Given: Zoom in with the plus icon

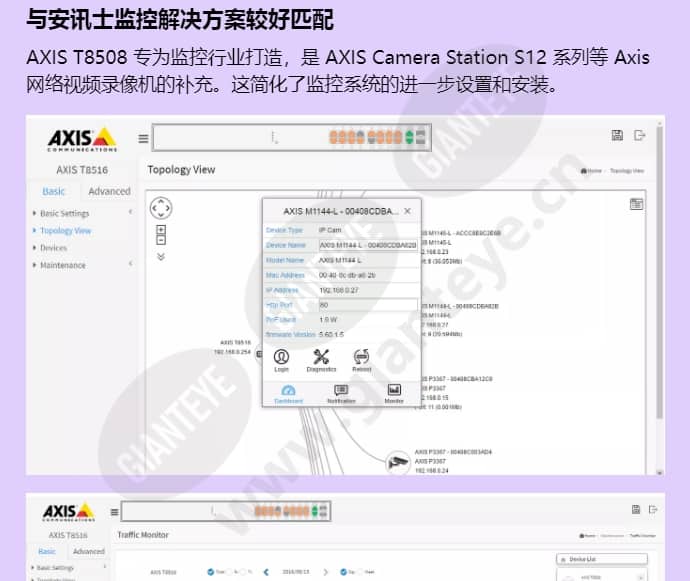Looking at the screenshot, I should click(x=161, y=230).
